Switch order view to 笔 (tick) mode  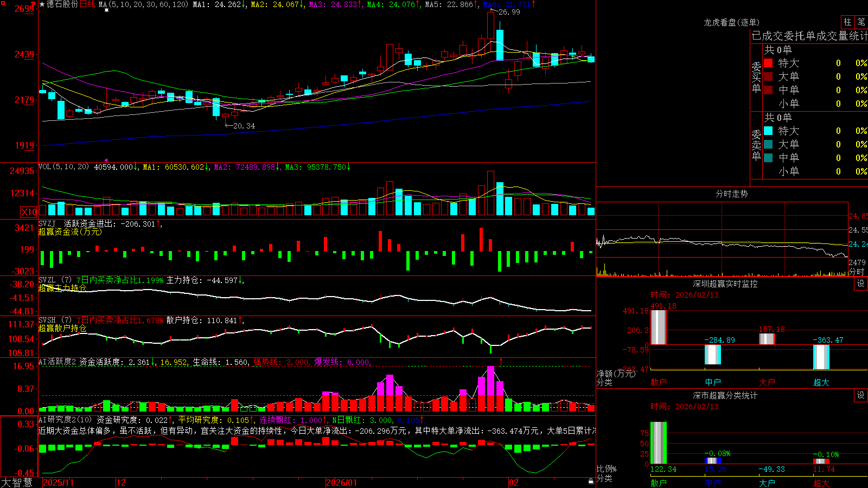click(861, 22)
